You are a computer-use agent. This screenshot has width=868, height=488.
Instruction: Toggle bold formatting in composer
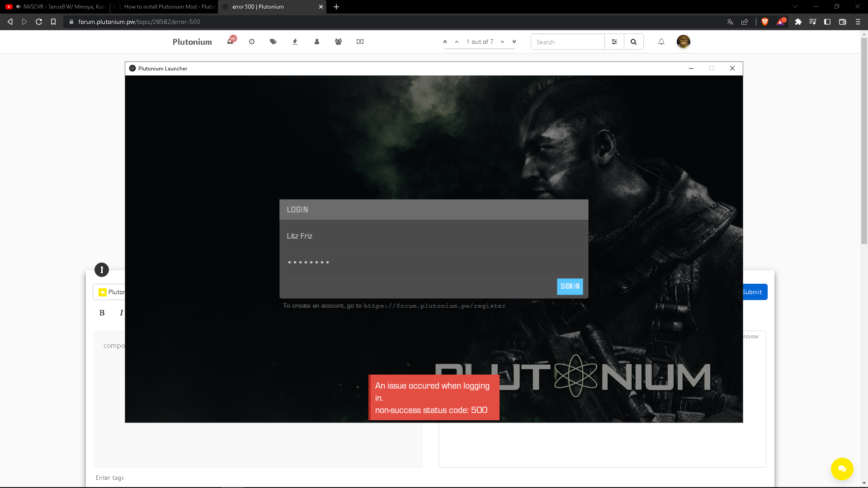102,313
